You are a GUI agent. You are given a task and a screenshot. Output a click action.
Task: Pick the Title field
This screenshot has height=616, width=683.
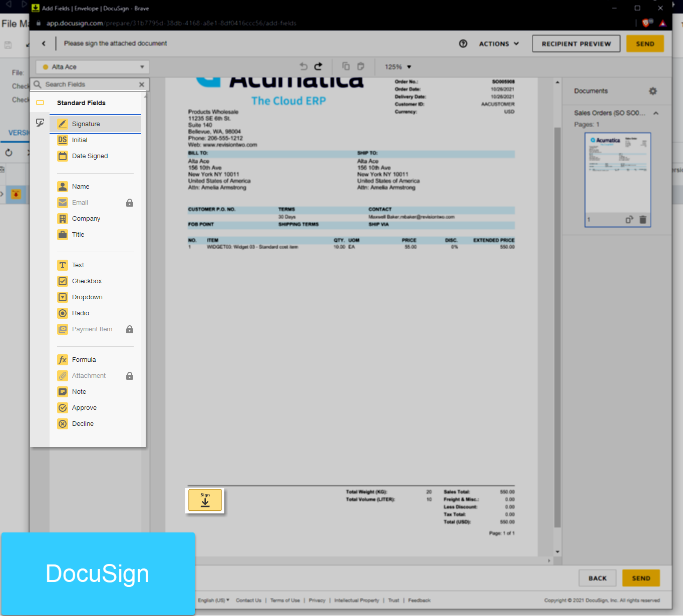95,235
